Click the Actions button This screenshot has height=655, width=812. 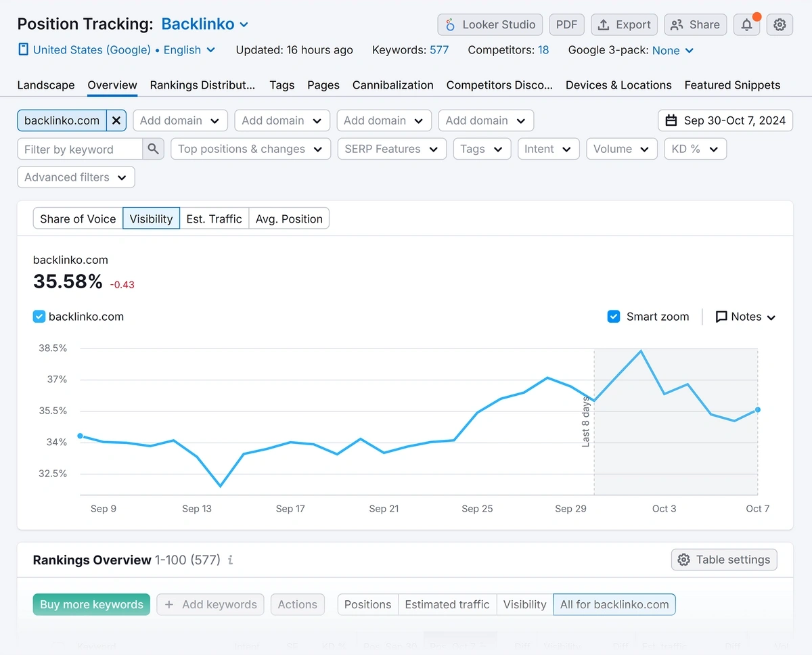coord(298,604)
